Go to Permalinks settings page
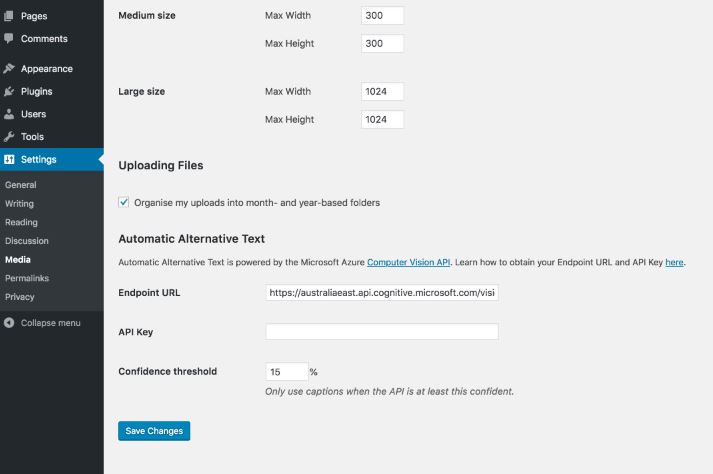 point(27,278)
